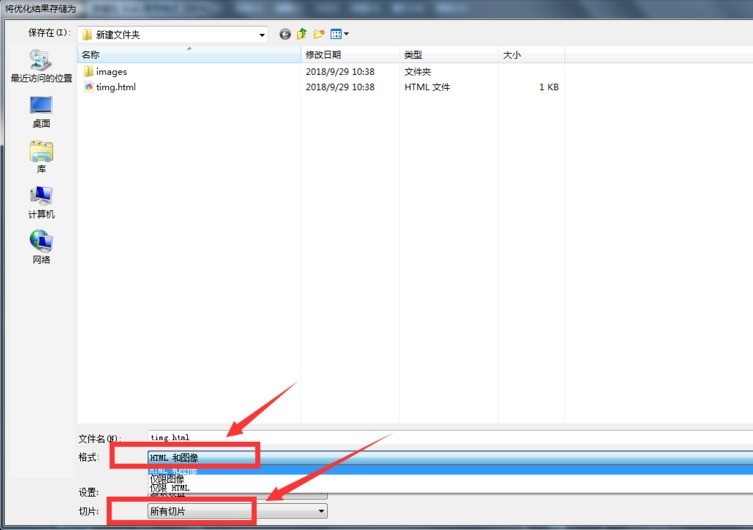The image size is (753, 530).
Task: Go up one folder level
Action: click(x=302, y=34)
